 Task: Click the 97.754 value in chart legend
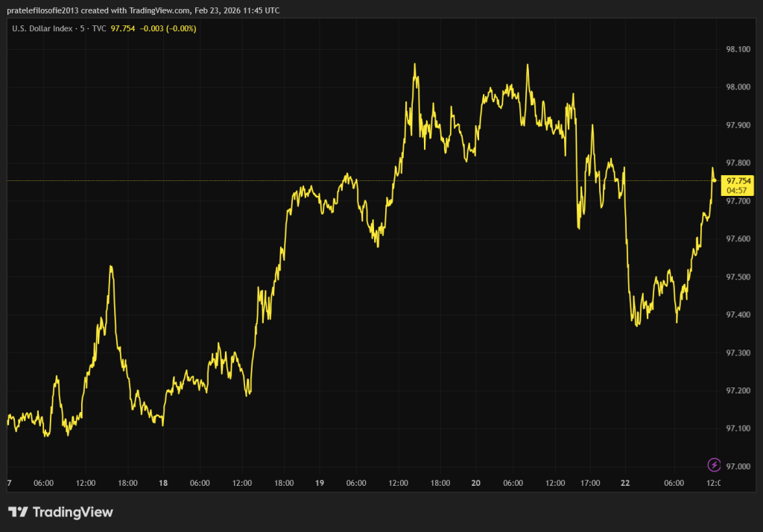pos(123,28)
